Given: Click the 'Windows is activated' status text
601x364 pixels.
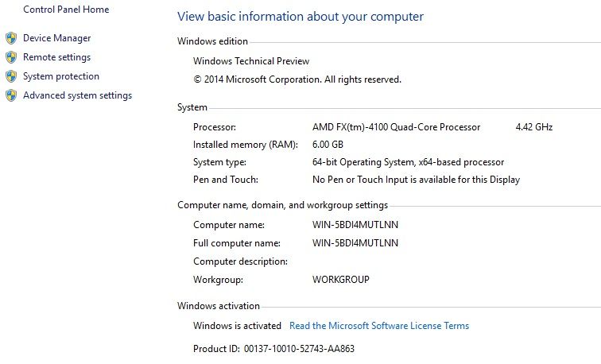Looking at the screenshot, I should [x=237, y=326].
